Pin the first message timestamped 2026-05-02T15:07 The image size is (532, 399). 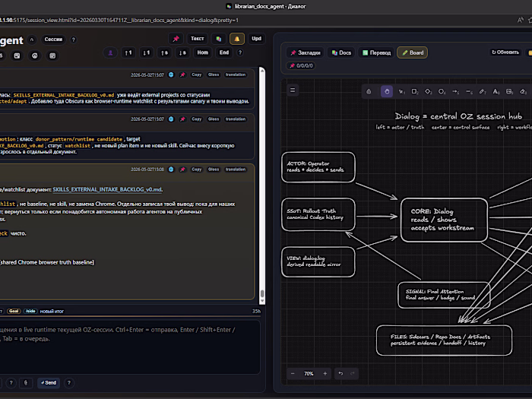coord(182,74)
